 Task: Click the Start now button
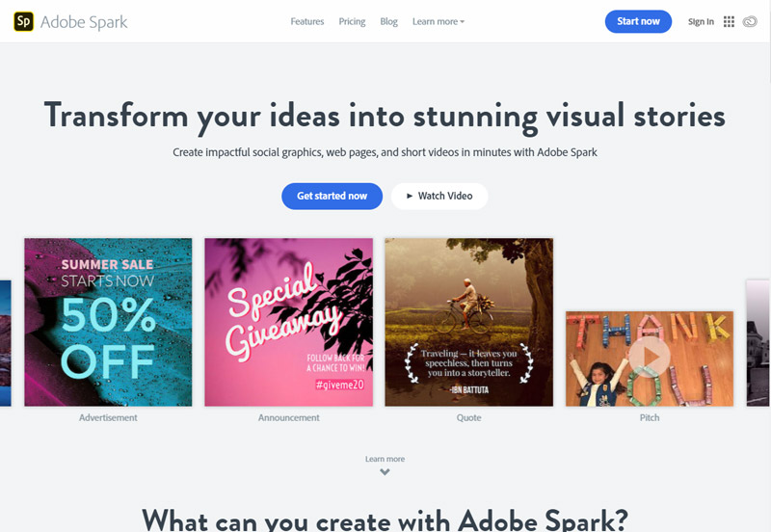tap(638, 21)
